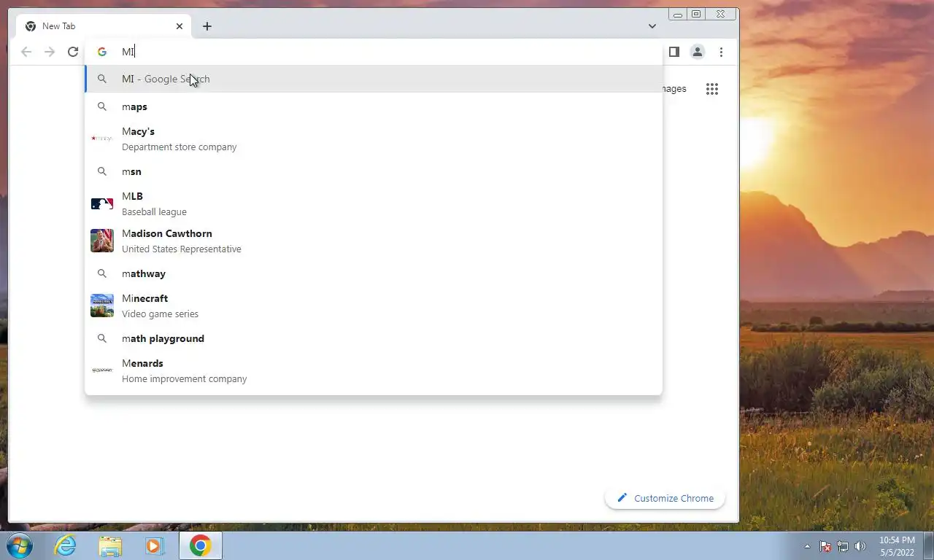Reload the page with refresh icon
The image size is (934, 560).
[73, 52]
